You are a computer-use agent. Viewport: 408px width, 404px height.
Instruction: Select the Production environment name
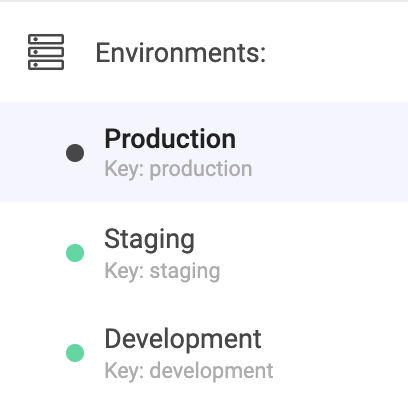pos(170,138)
